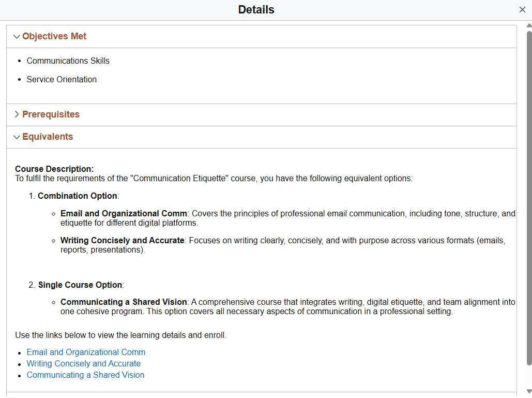Select the Service Orientation list item
The image size is (532, 398).
[62, 79]
